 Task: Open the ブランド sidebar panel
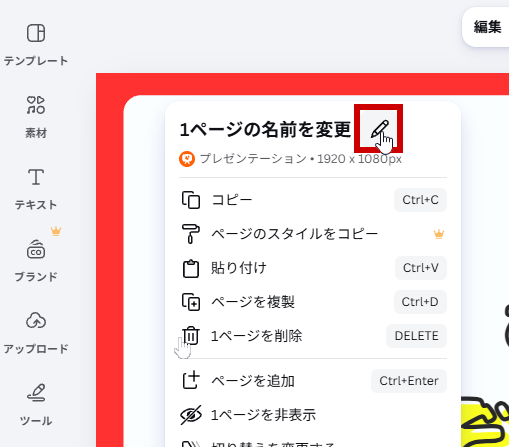36,261
